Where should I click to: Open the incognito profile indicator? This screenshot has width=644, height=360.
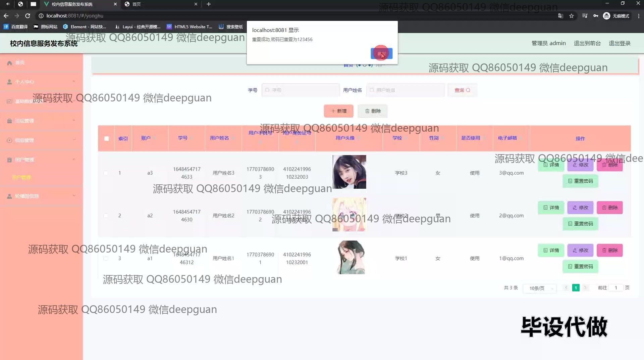coord(616,16)
